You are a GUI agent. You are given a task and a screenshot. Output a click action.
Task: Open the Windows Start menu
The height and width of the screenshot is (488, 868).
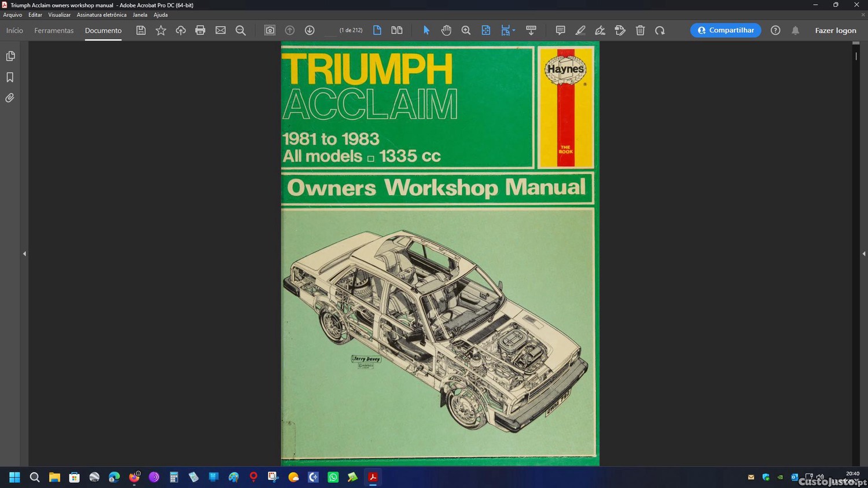[14, 477]
